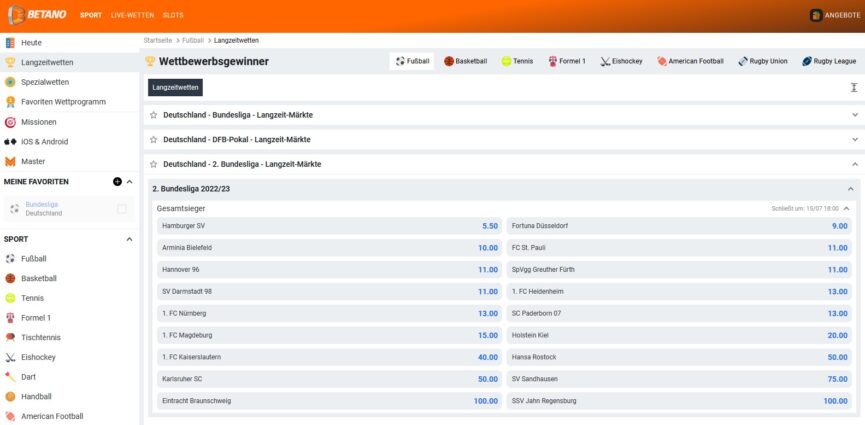The height and width of the screenshot is (425, 865).
Task: Click the Formel 1 icon in Sport list
Action: pos(10,318)
